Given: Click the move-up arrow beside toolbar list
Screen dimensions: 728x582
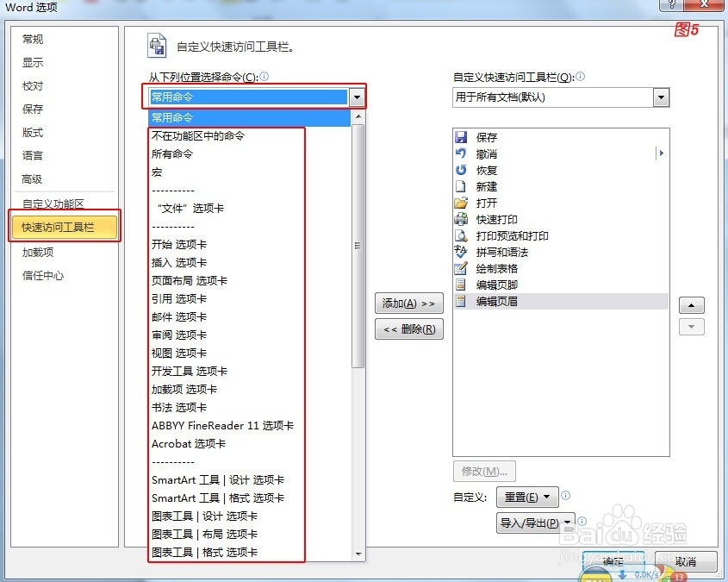Looking at the screenshot, I should click(693, 304).
